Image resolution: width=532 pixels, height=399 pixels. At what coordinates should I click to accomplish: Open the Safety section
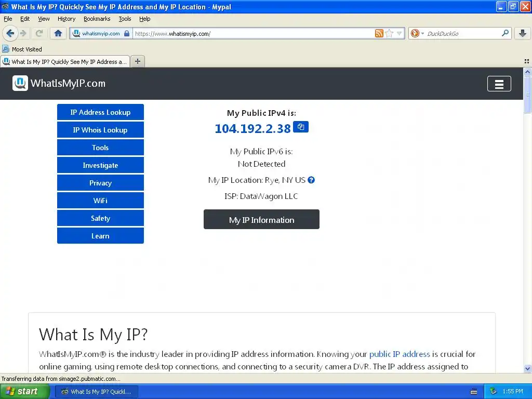click(x=100, y=218)
